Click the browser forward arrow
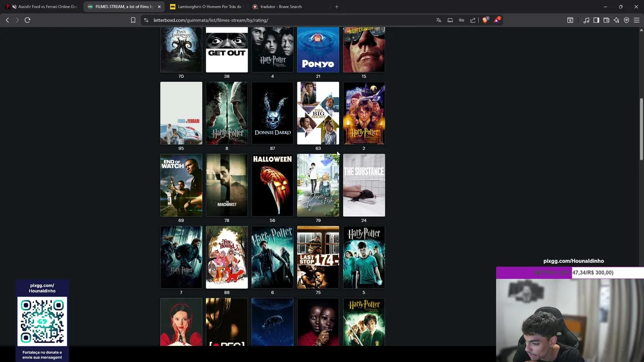Screen dimensions: 644x362 point(17,20)
